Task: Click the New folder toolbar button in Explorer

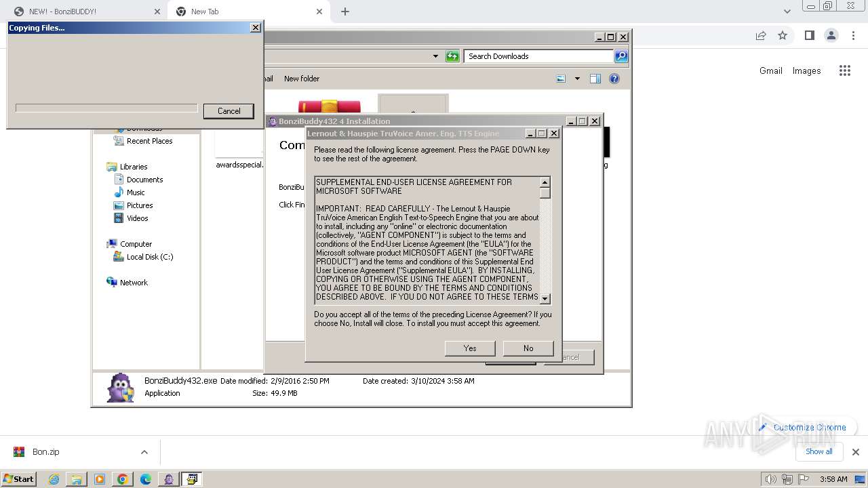Action: (x=302, y=79)
